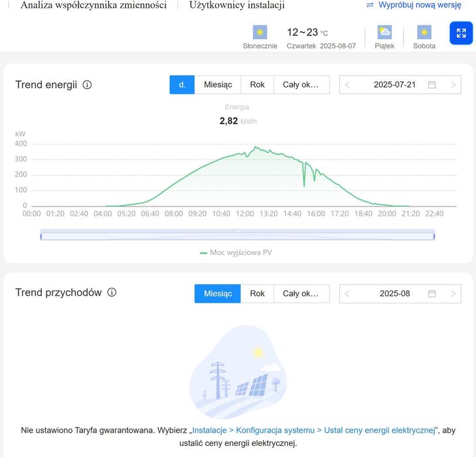This screenshot has height=457, width=476.
Task: Open the Trend przychodów info icon
Action: (x=112, y=293)
